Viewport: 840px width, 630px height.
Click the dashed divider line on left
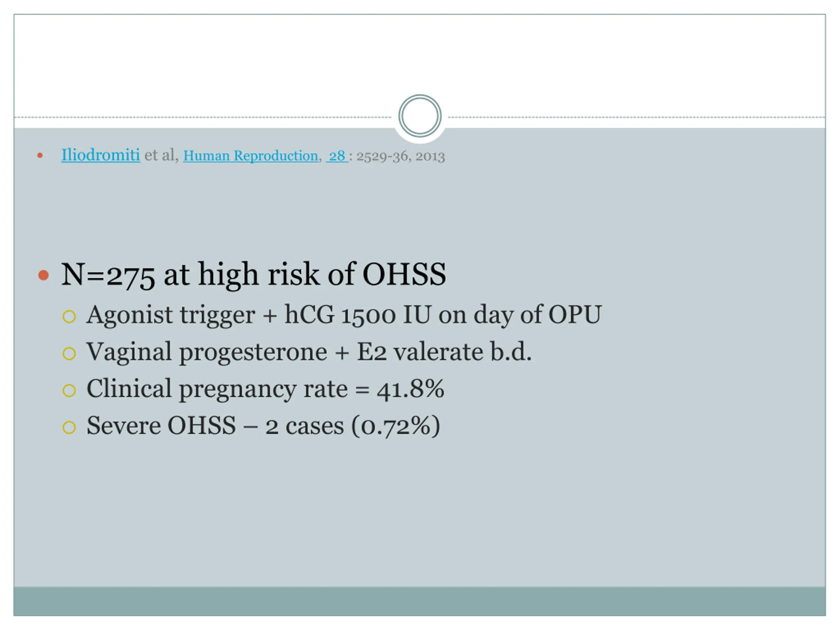203,117
